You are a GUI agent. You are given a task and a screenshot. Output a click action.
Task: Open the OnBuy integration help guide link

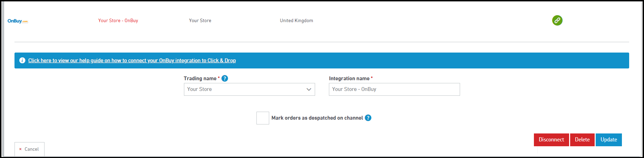point(132,61)
